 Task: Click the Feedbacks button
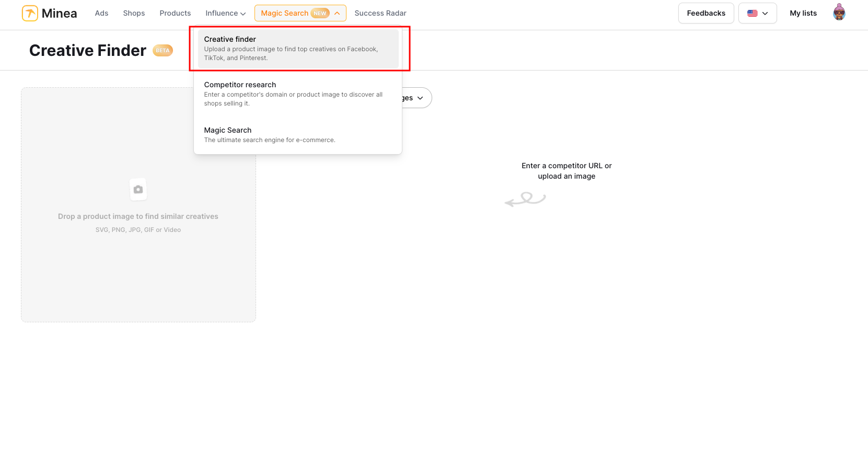(705, 13)
